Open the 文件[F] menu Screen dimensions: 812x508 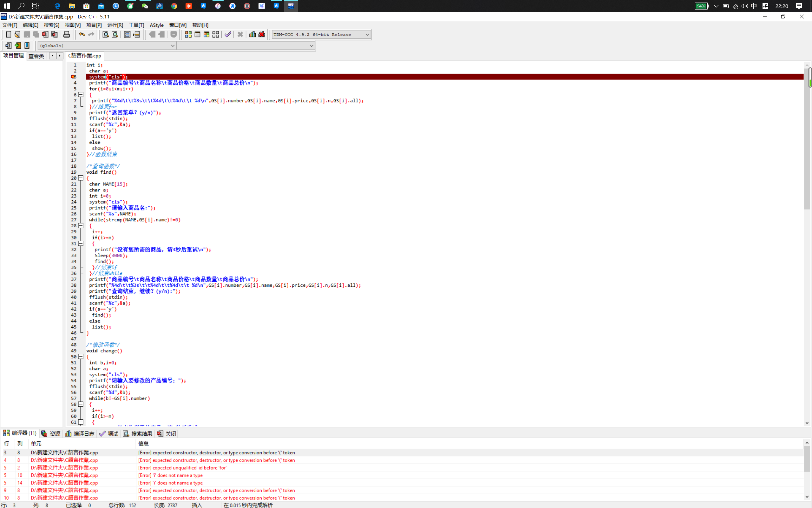point(10,25)
